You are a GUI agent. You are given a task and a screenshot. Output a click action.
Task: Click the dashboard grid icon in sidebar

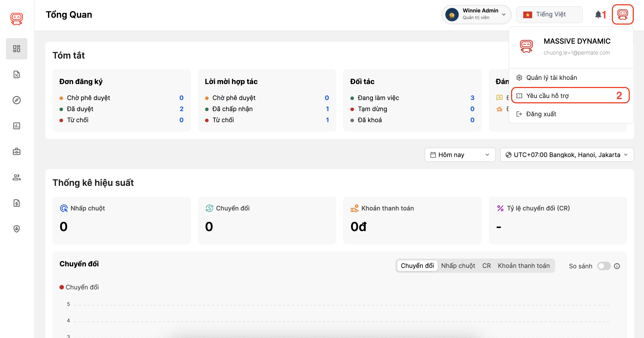[x=16, y=49]
